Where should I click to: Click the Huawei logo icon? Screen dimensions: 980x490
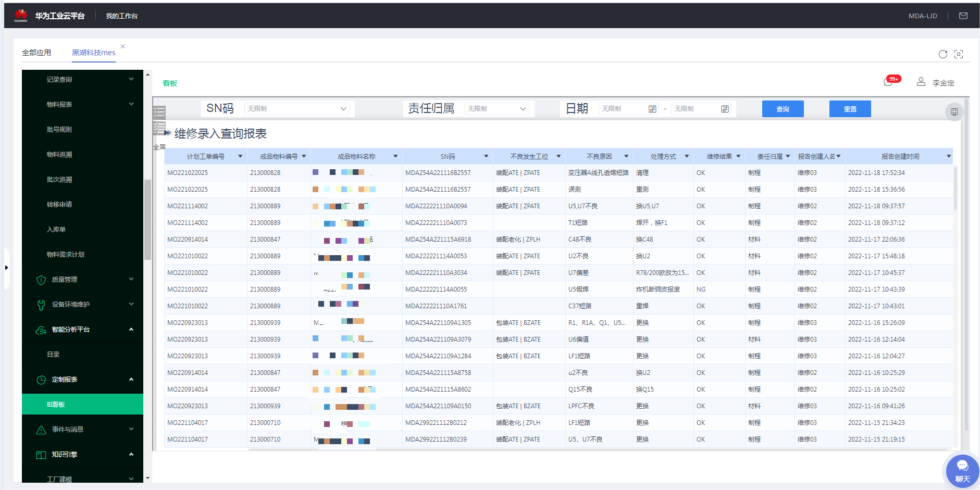[x=21, y=15]
